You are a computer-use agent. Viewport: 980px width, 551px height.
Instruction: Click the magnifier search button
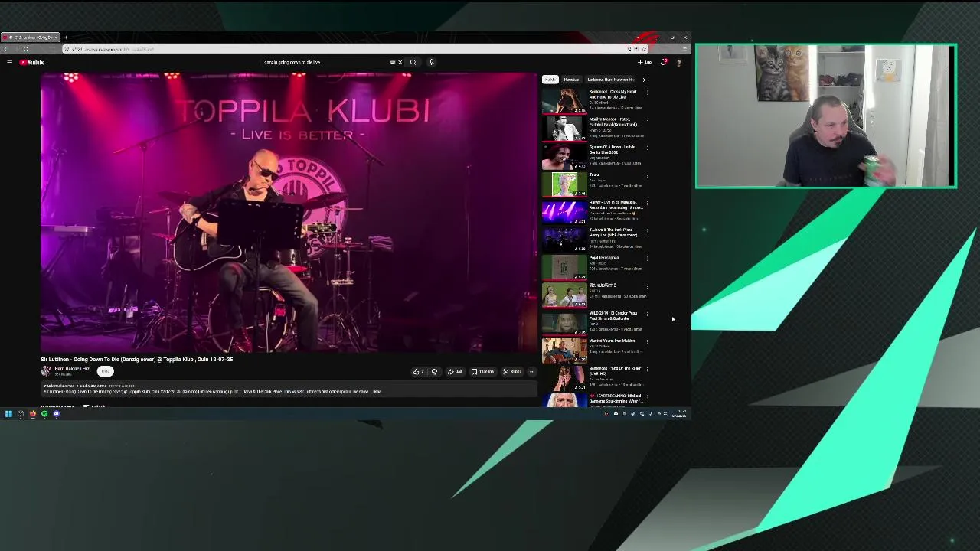click(413, 62)
